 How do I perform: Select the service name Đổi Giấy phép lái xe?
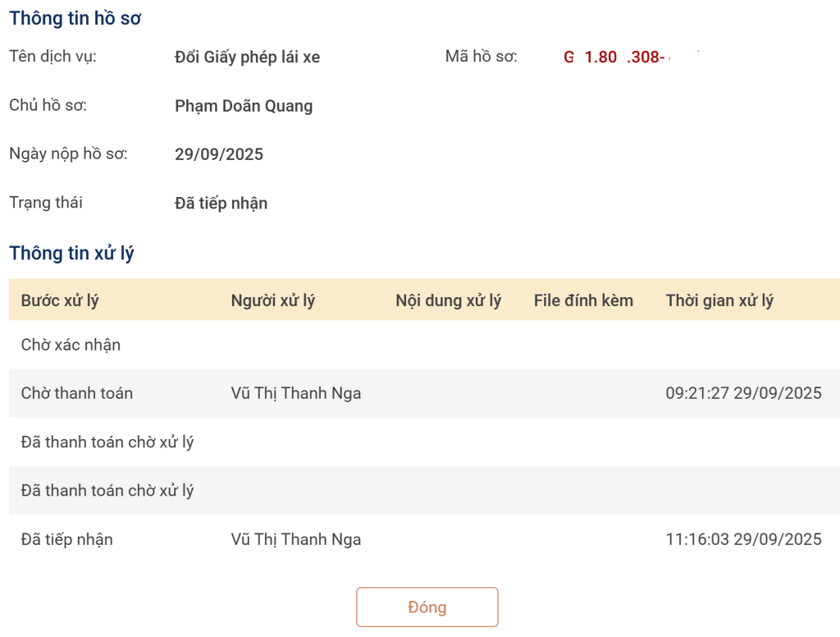[x=247, y=57]
